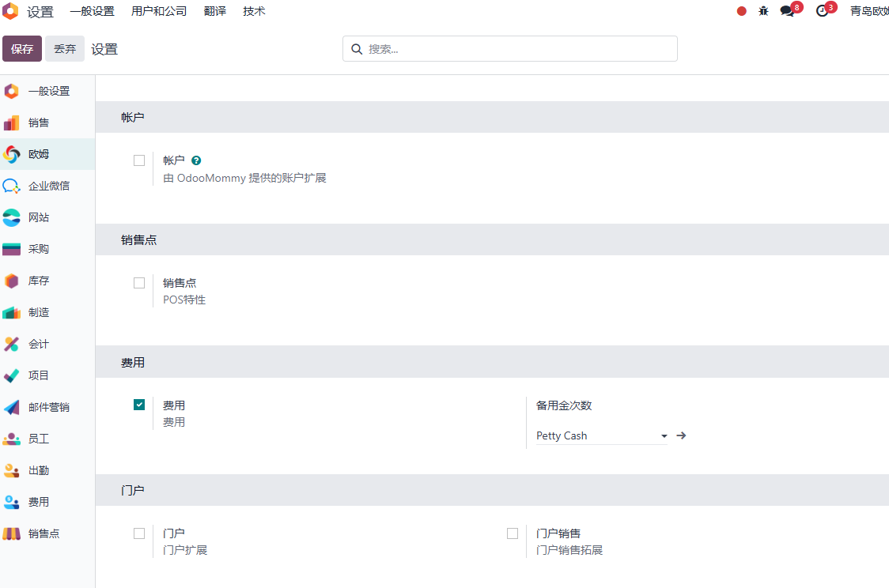Open the chat messages icon with 8 badge
Image resolution: width=889 pixels, height=588 pixels.
tap(788, 11)
